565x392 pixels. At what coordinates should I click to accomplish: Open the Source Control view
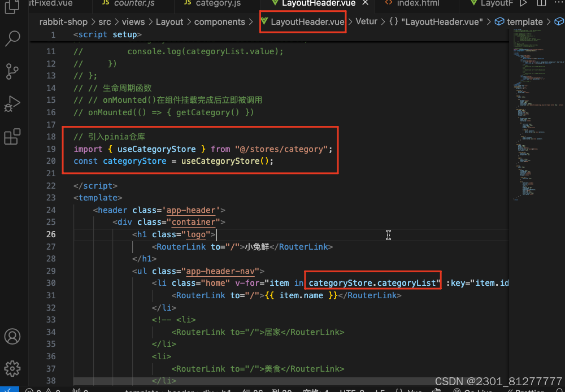click(x=12, y=71)
